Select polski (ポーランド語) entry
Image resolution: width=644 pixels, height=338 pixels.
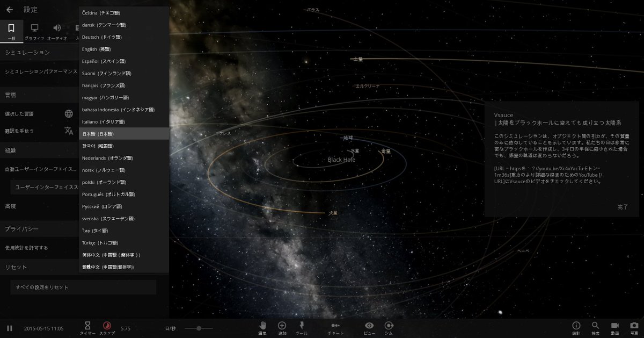pyautogui.click(x=124, y=182)
